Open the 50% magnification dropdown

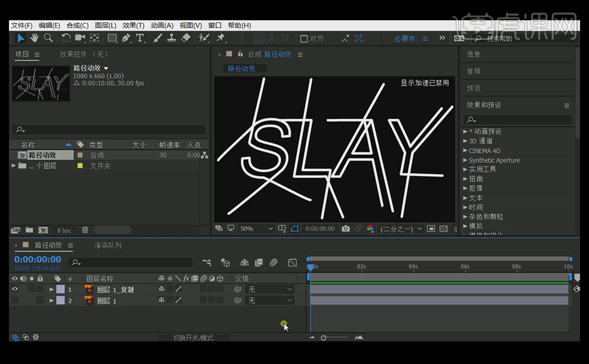[256, 228]
